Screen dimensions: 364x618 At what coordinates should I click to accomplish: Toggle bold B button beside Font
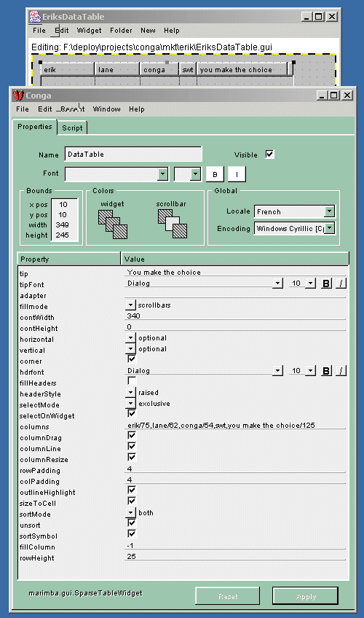point(215,174)
